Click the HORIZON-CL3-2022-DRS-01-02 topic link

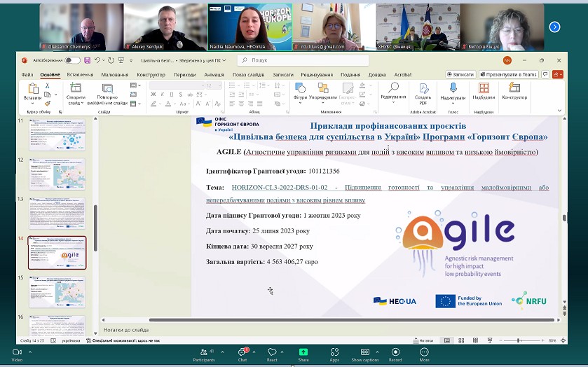point(280,188)
